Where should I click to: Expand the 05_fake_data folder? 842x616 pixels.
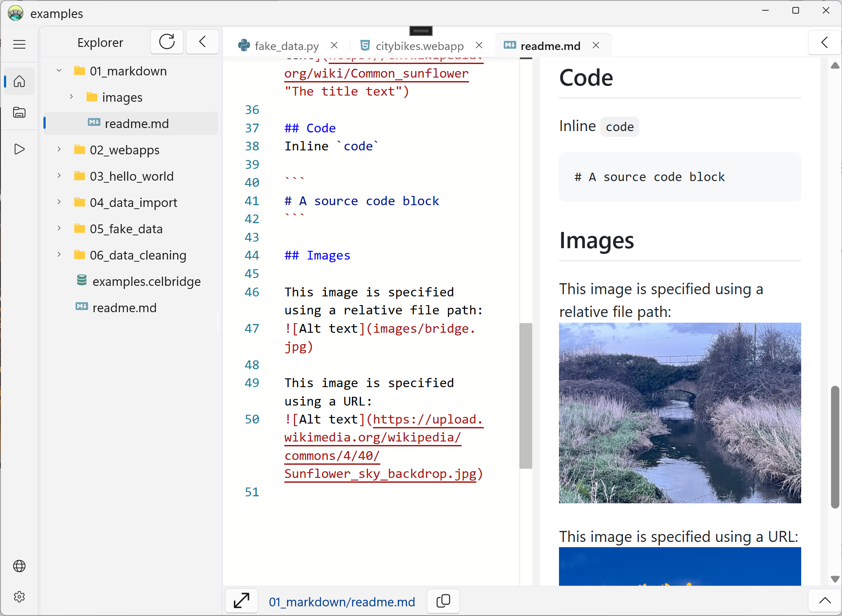point(59,228)
